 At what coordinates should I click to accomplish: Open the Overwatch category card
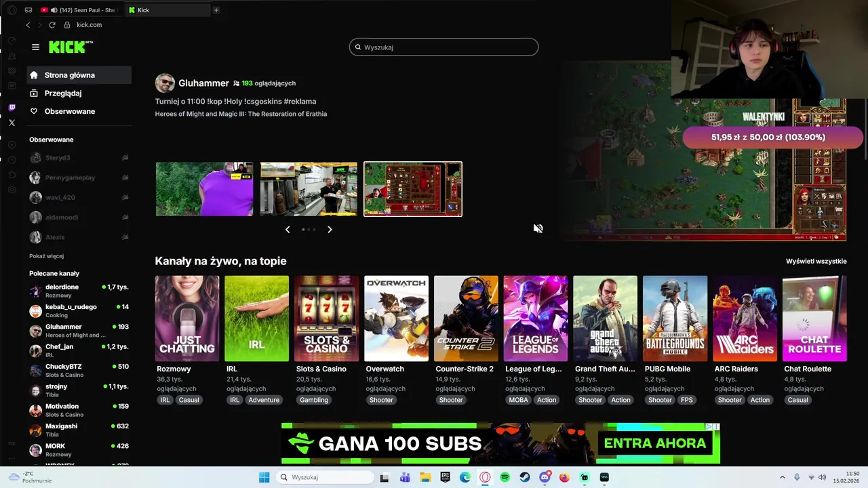tap(396, 319)
